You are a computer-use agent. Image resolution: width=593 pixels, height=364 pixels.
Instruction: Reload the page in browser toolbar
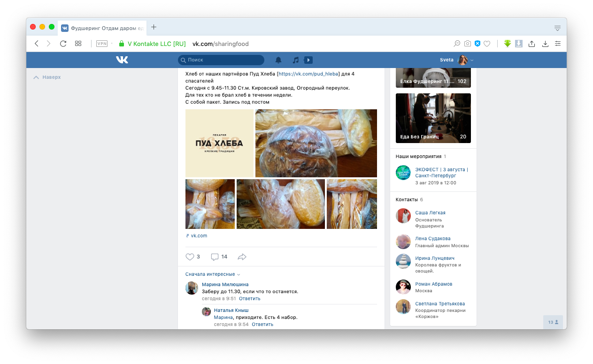pyautogui.click(x=63, y=44)
